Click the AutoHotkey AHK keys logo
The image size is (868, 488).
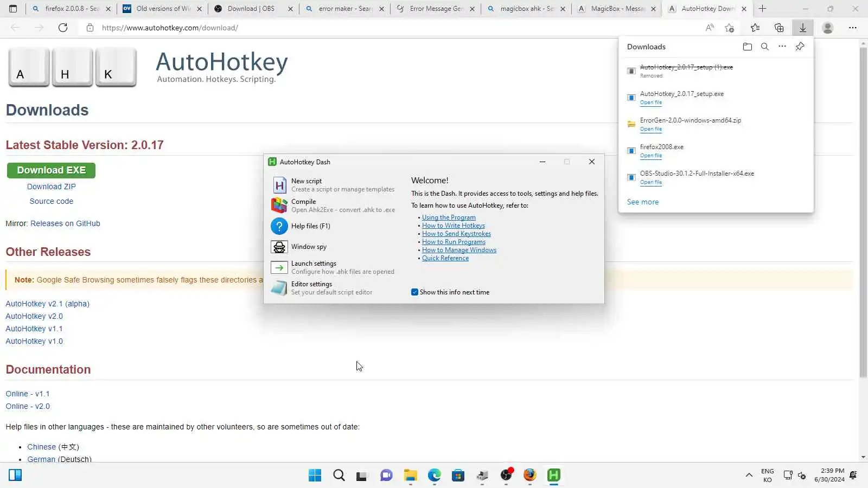pyautogui.click(x=72, y=67)
